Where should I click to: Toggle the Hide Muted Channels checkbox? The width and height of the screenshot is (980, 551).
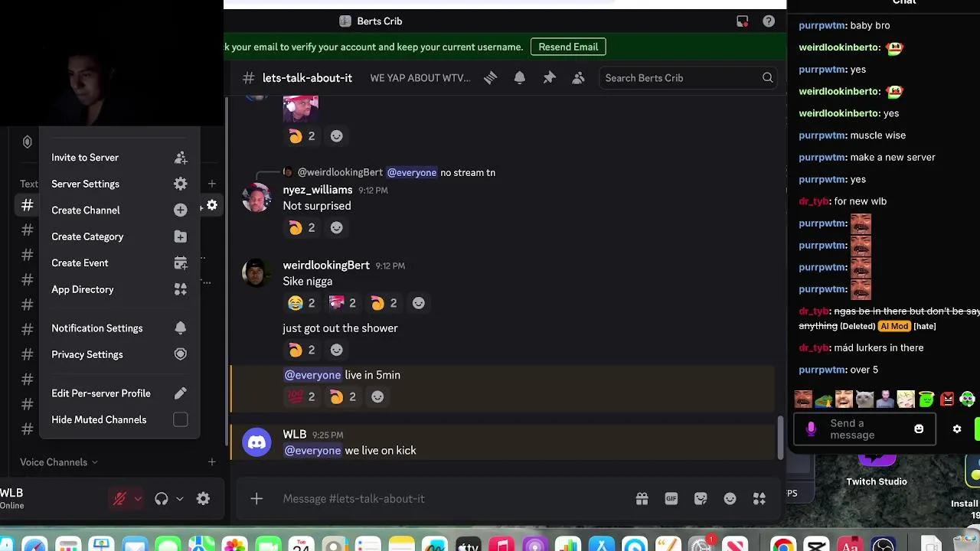[181, 419]
